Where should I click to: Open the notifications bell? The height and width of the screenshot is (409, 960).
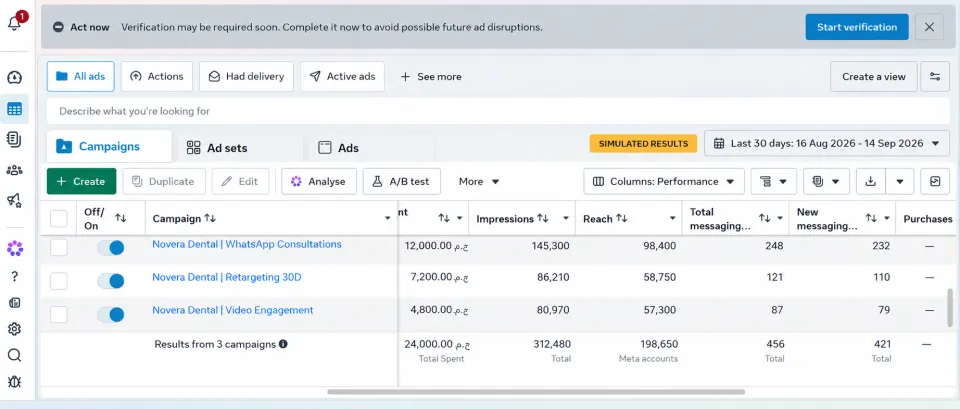(x=15, y=23)
